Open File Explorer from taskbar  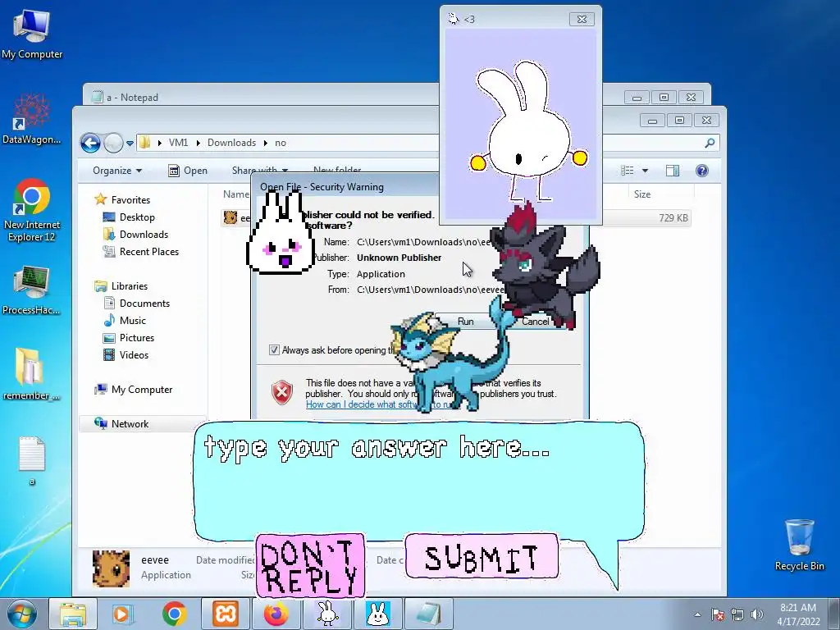73,614
